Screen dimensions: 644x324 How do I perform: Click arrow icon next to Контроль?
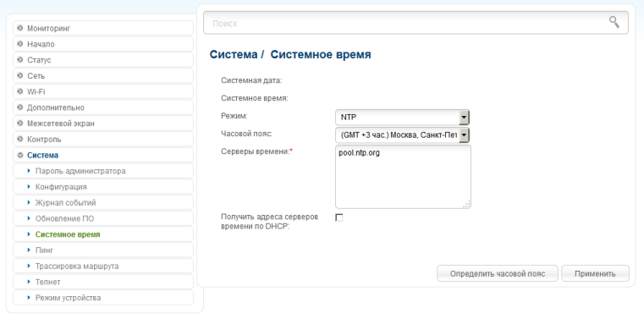pyautogui.click(x=20, y=140)
